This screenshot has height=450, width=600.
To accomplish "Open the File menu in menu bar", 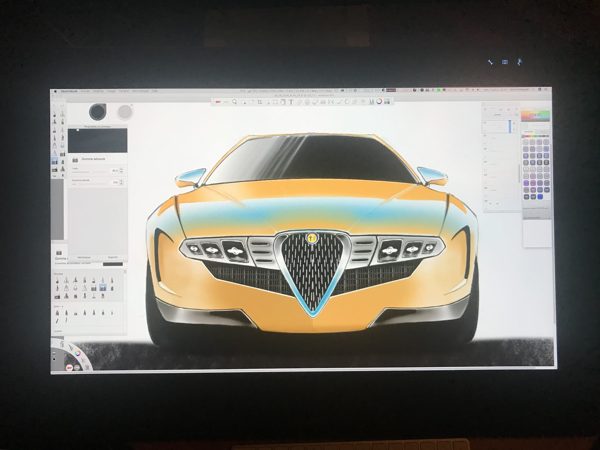I will coord(84,91).
